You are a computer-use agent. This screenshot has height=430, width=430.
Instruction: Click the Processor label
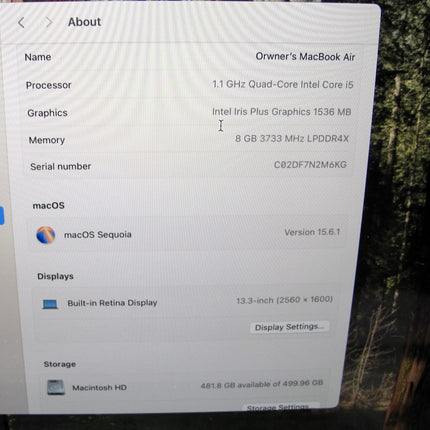[x=49, y=85]
